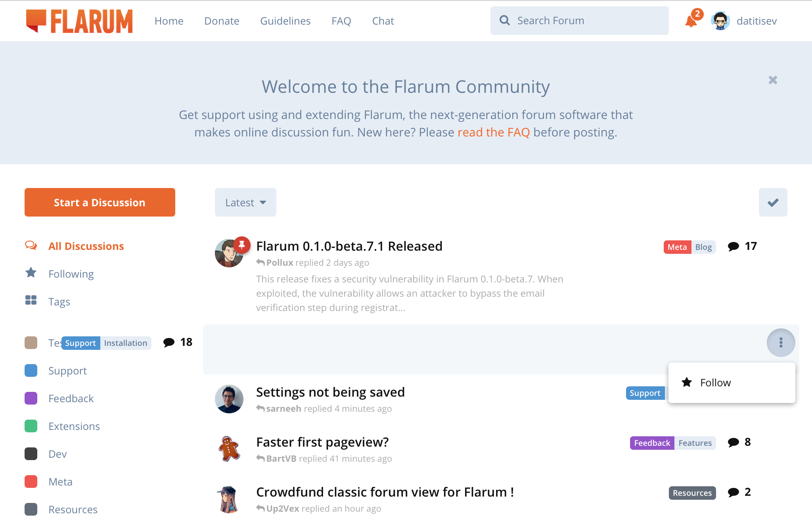Viewport: 812px width, 518px height.
Task: Click the reply count icon showing 17
Action: click(x=733, y=246)
